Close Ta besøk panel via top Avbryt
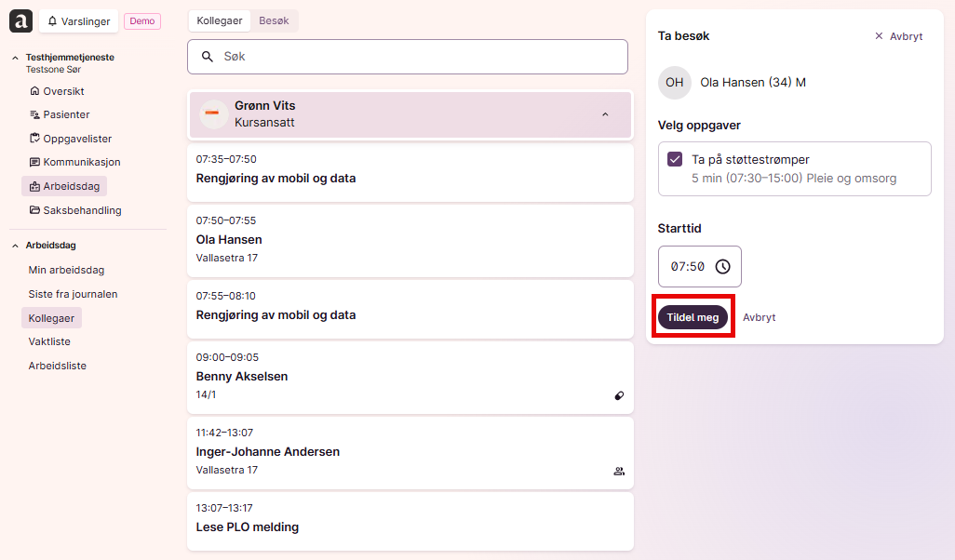955x560 pixels. [898, 36]
